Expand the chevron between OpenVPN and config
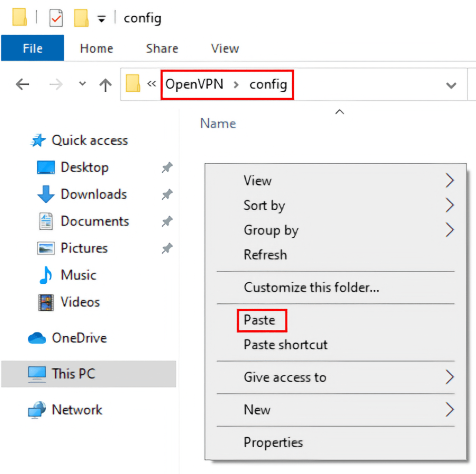Image resolution: width=476 pixels, height=474 pixels. (x=236, y=85)
